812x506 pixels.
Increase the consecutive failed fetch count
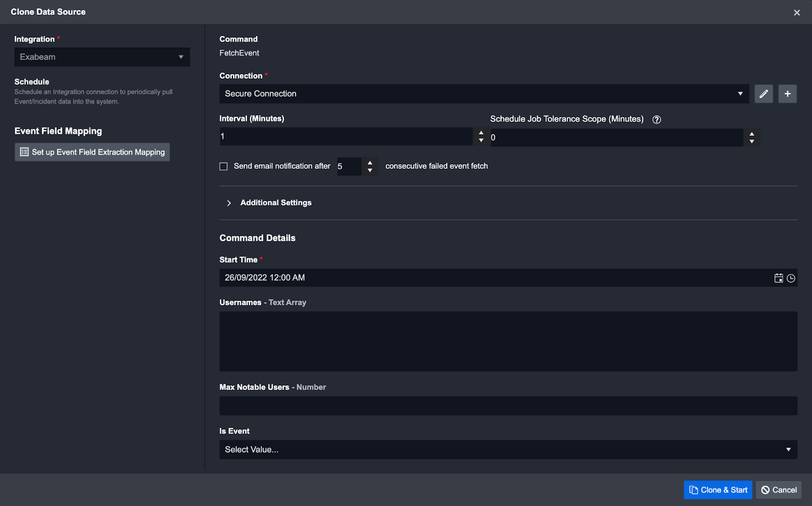coord(370,163)
